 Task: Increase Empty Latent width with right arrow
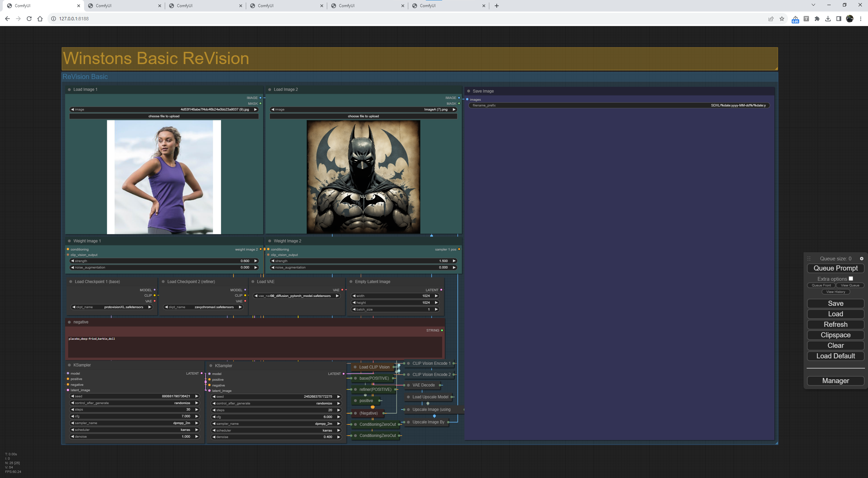click(x=436, y=296)
